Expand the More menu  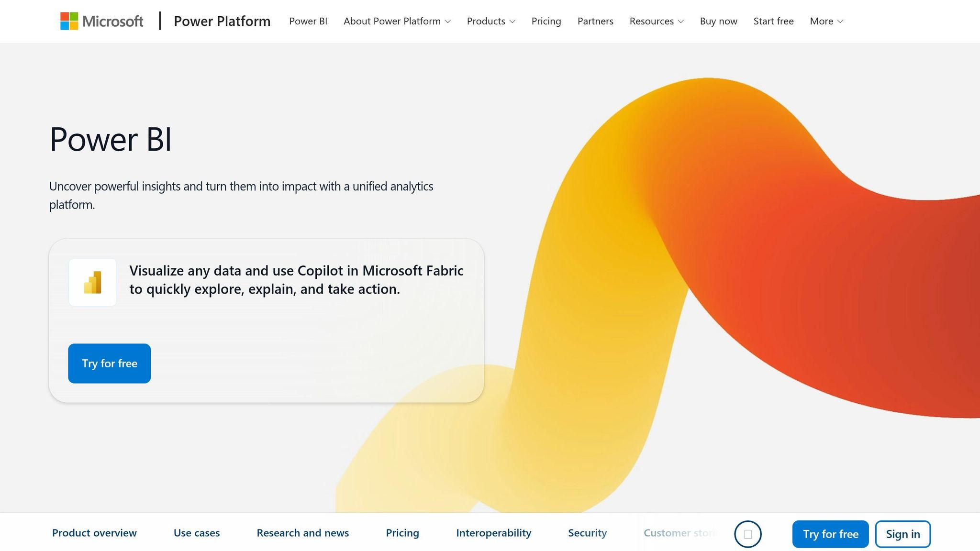coord(826,21)
